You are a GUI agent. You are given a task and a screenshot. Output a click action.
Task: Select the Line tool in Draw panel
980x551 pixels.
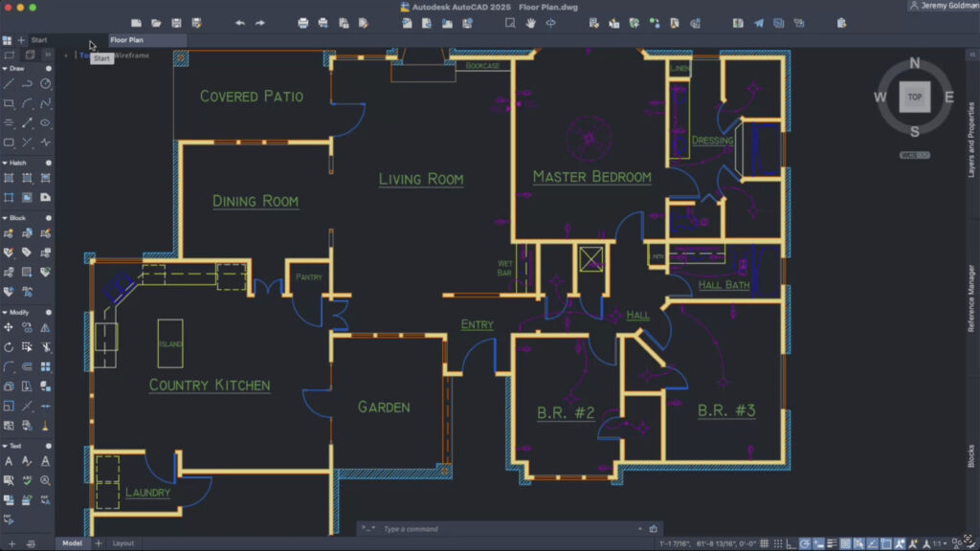(x=9, y=84)
